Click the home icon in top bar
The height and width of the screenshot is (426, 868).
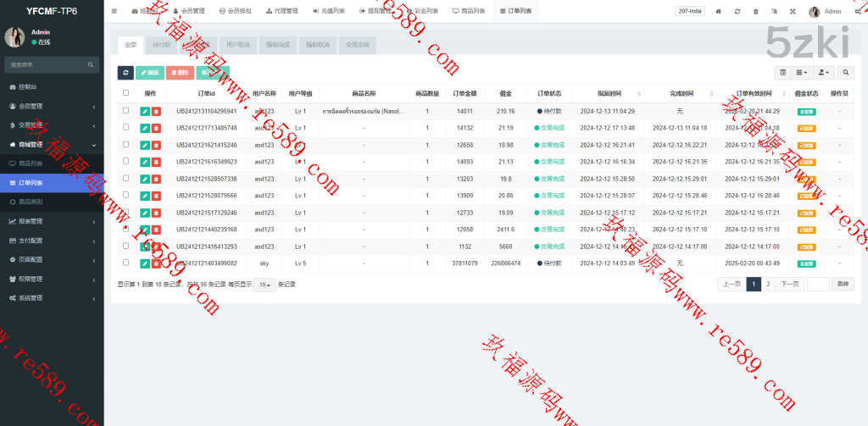click(719, 12)
